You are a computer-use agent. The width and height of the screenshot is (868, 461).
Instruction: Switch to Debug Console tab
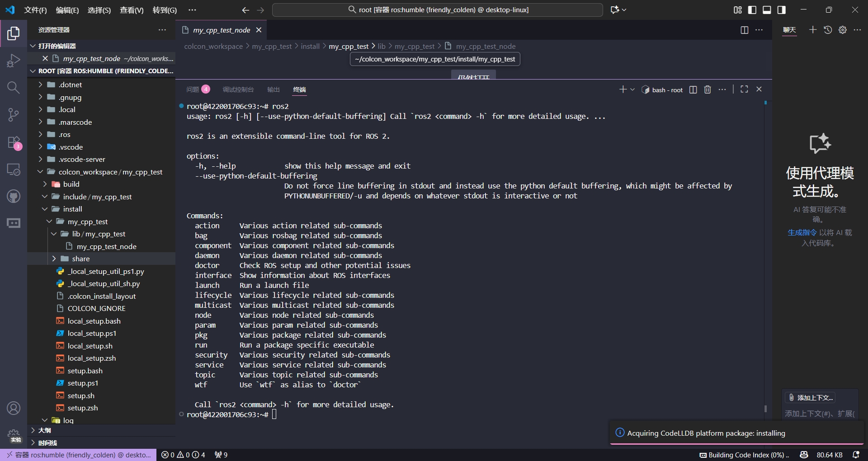[x=238, y=89]
